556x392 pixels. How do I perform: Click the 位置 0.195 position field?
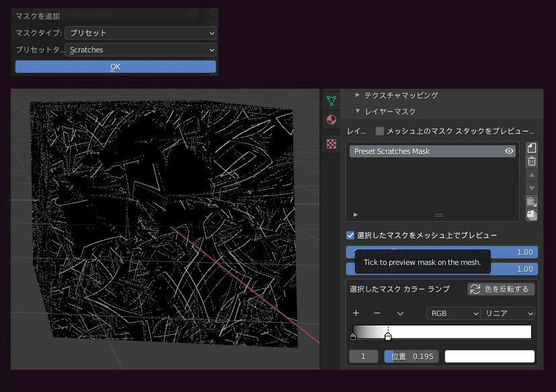click(x=411, y=356)
